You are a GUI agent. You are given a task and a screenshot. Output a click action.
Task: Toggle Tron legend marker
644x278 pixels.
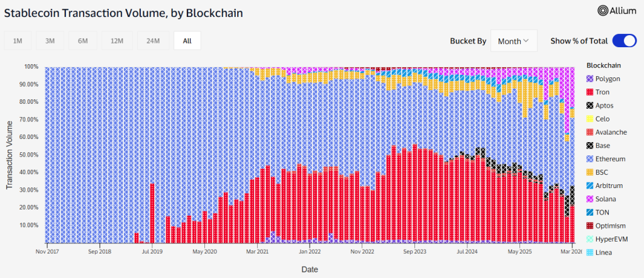tap(590, 92)
